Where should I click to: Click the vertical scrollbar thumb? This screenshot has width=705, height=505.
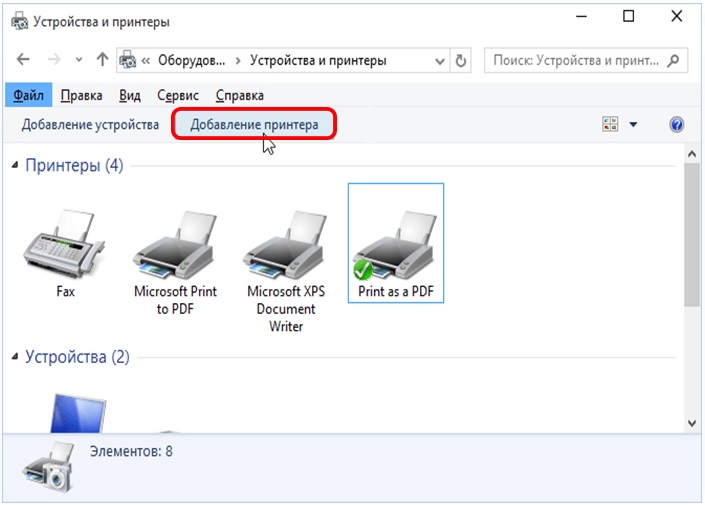tap(692, 235)
